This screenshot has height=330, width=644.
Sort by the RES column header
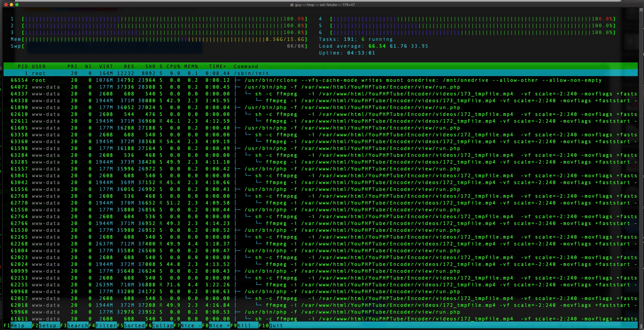129,67
